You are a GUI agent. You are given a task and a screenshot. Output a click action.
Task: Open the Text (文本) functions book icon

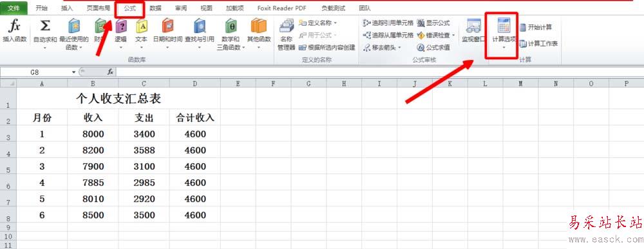[141, 26]
